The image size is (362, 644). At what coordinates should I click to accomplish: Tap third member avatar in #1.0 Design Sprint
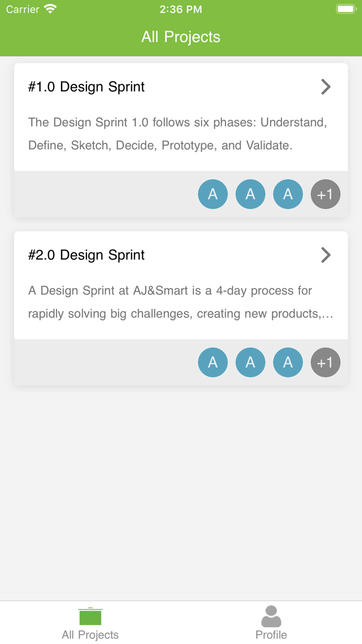tap(288, 194)
